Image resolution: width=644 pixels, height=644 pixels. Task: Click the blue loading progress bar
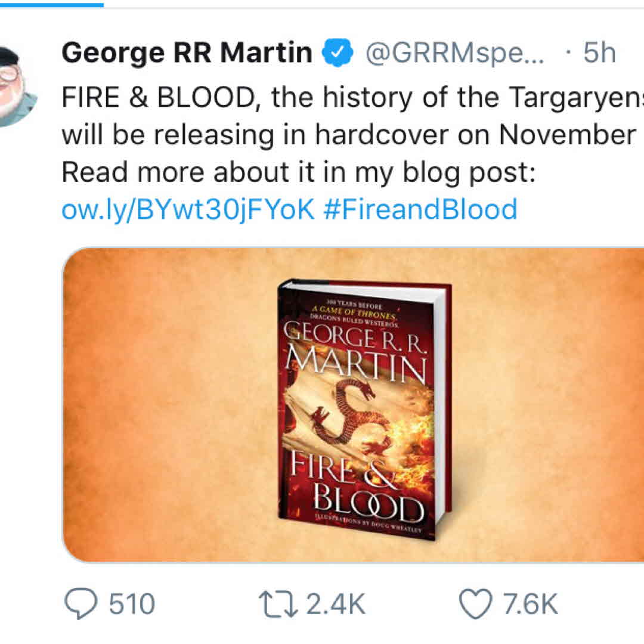(51, 4)
